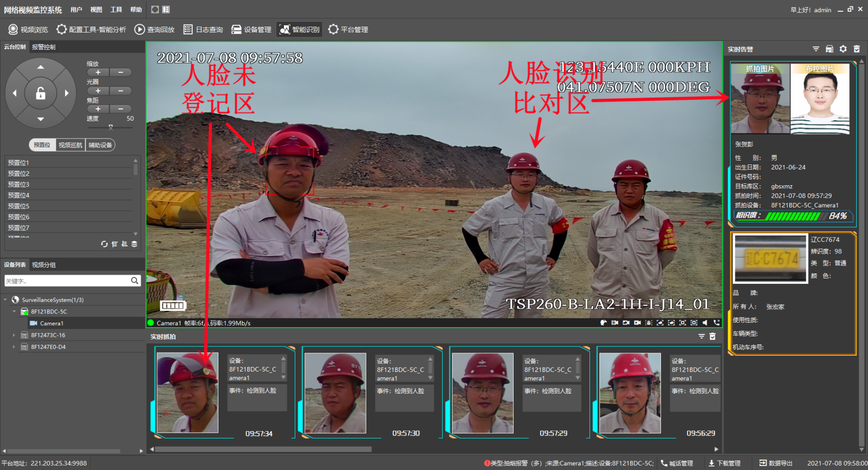Click the PTZ lock icon in the control wheel
The image size is (868, 470).
click(x=40, y=93)
